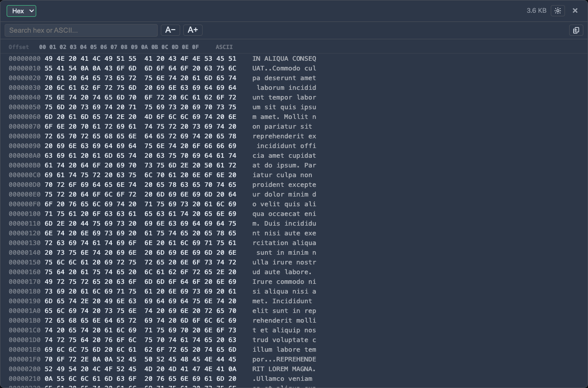Select offset 00000070 row label
Viewport: 588px width, 388px height.
[x=24, y=127]
